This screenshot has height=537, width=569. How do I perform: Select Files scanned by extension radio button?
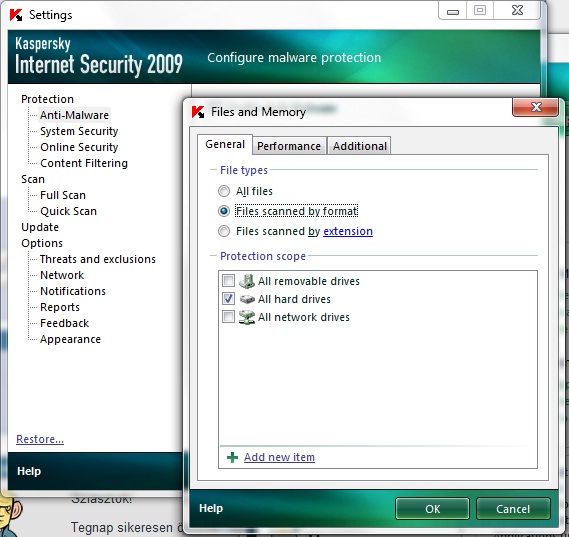224,231
